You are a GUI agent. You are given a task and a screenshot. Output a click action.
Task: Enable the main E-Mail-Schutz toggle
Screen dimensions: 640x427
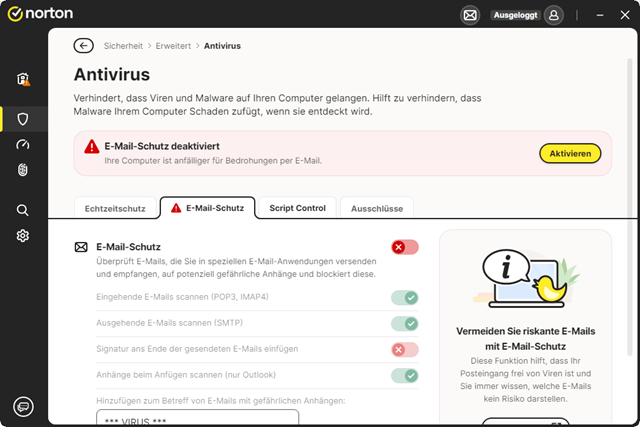(405, 247)
